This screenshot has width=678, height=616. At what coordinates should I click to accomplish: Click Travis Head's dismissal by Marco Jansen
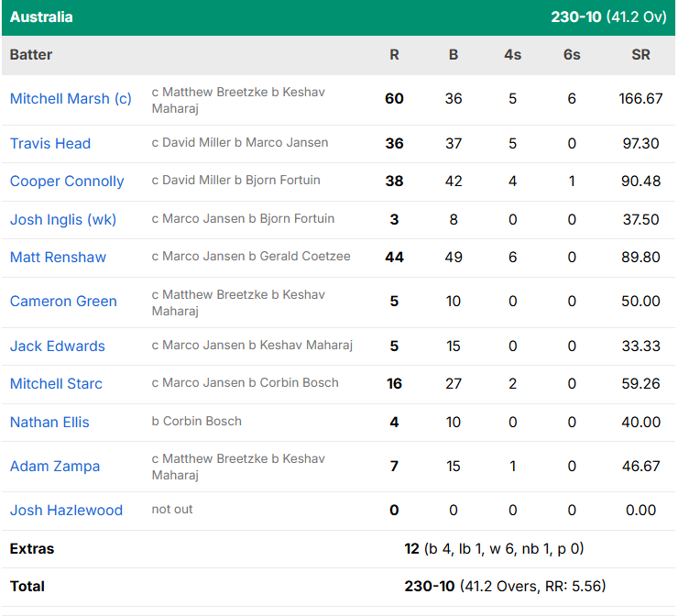coord(240,143)
